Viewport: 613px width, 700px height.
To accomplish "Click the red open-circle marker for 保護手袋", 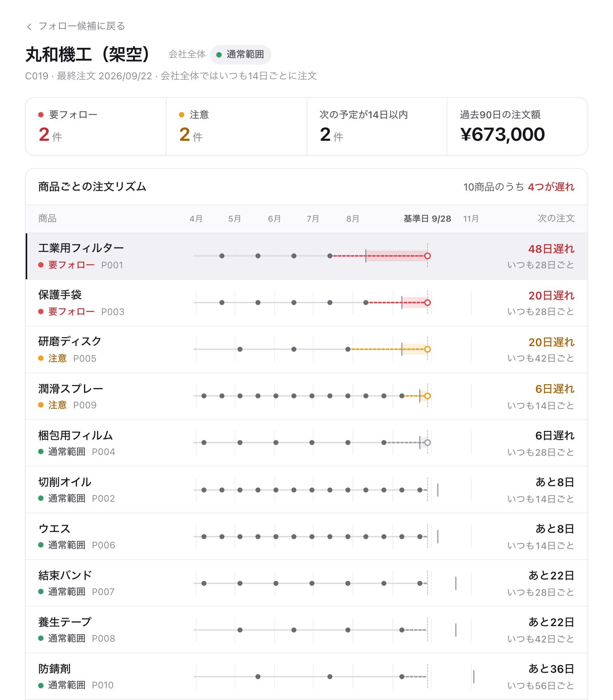I will pos(427,303).
